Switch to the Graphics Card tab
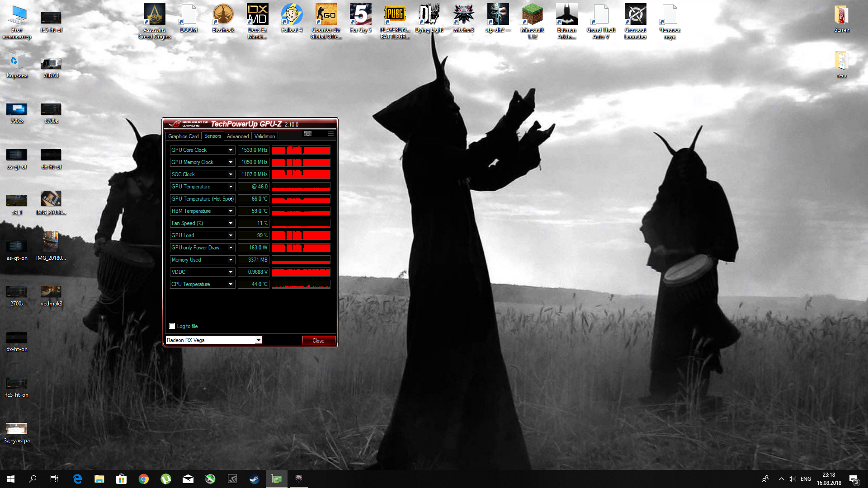 pos(183,136)
